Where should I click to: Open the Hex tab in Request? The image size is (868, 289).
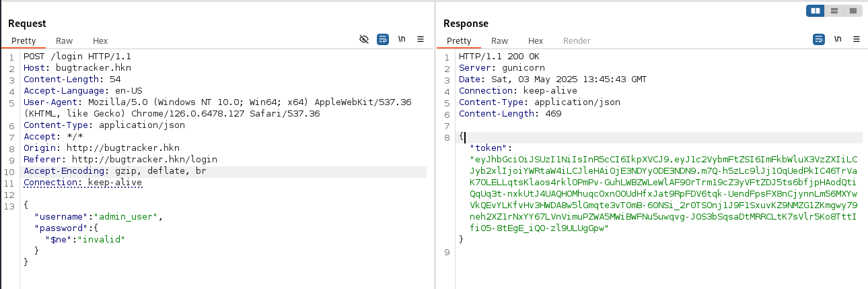click(x=100, y=41)
